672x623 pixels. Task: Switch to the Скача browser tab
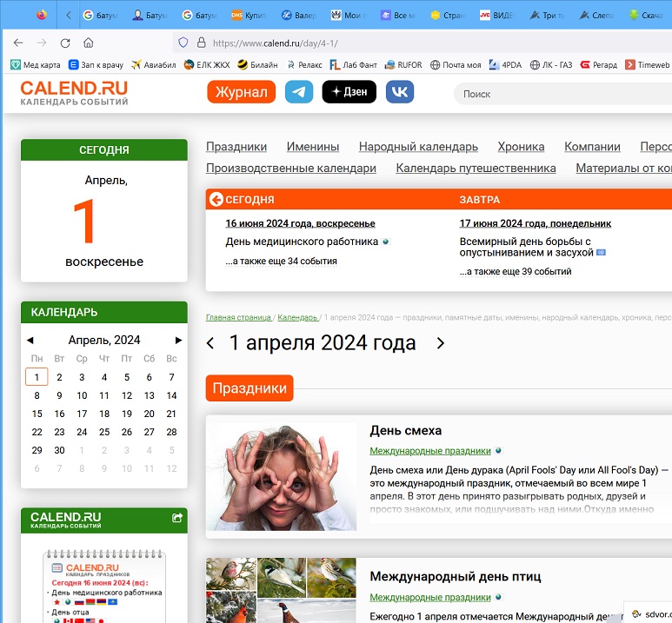(646, 15)
